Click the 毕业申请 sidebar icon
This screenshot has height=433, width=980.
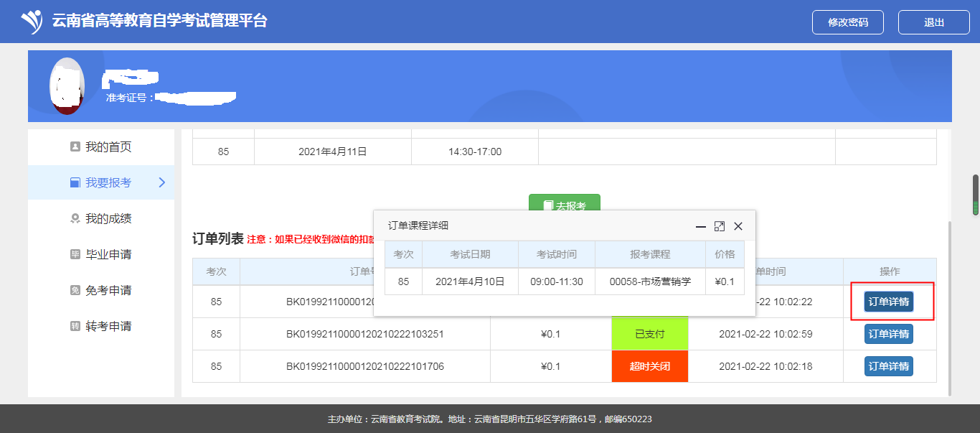tap(75, 254)
